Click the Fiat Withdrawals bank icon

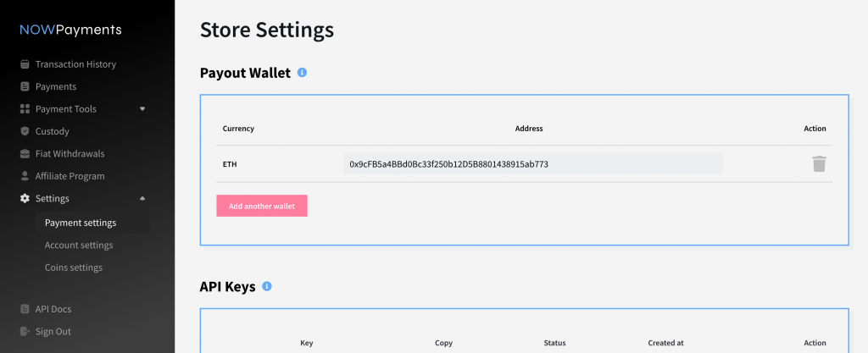pos(25,154)
